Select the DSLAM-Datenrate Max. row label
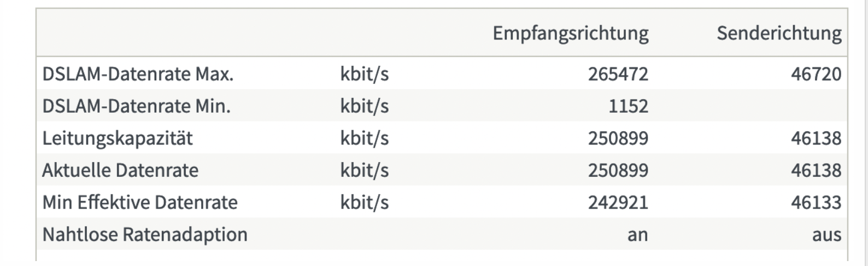This screenshot has height=266, width=868. [x=138, y=74]
